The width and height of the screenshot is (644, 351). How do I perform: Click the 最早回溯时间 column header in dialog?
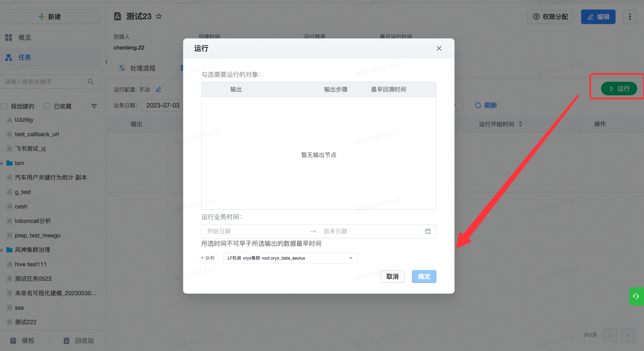point(388,89)
